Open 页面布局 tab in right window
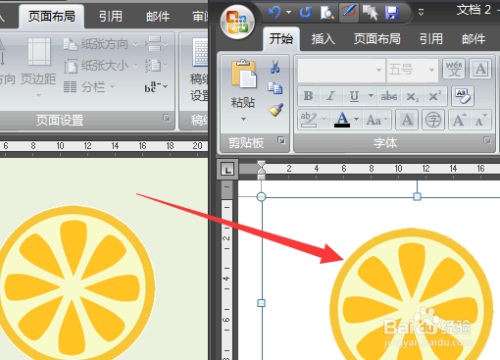Image resolution: width=500 pixels, height=360 pixels. click(377, 39)
